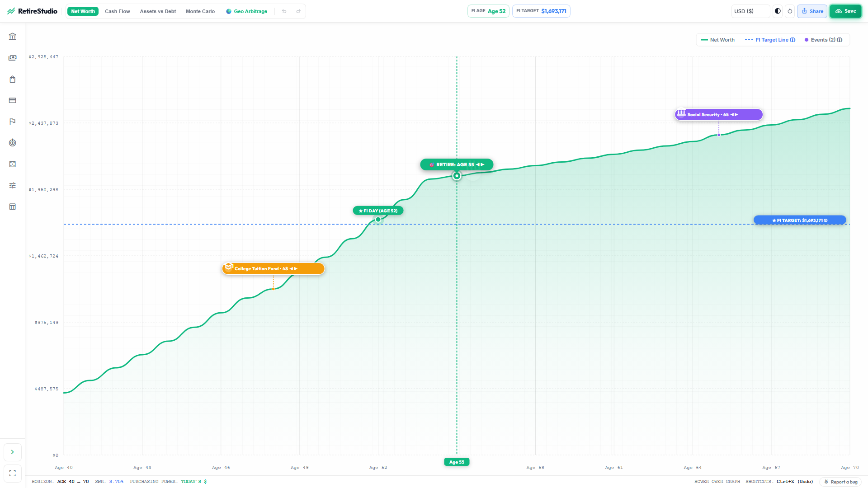Click the FI TARGET $1,693,171 badge
This screenshot has height=488, width=868.
click(541, 11)
